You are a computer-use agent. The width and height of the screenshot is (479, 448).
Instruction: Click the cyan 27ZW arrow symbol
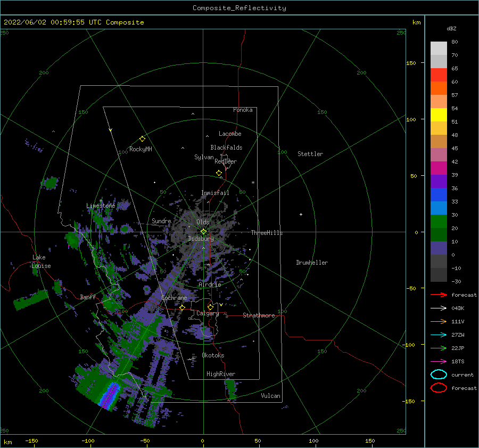[439, 335]
